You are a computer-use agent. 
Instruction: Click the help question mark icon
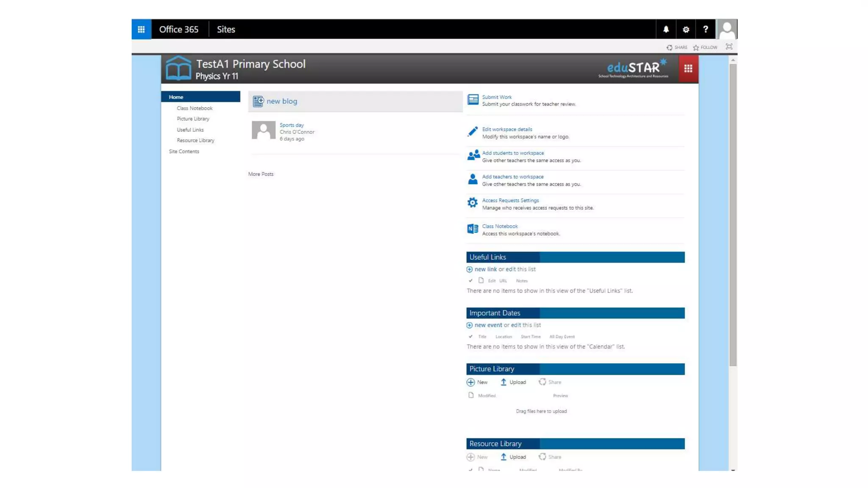(705, 29)
